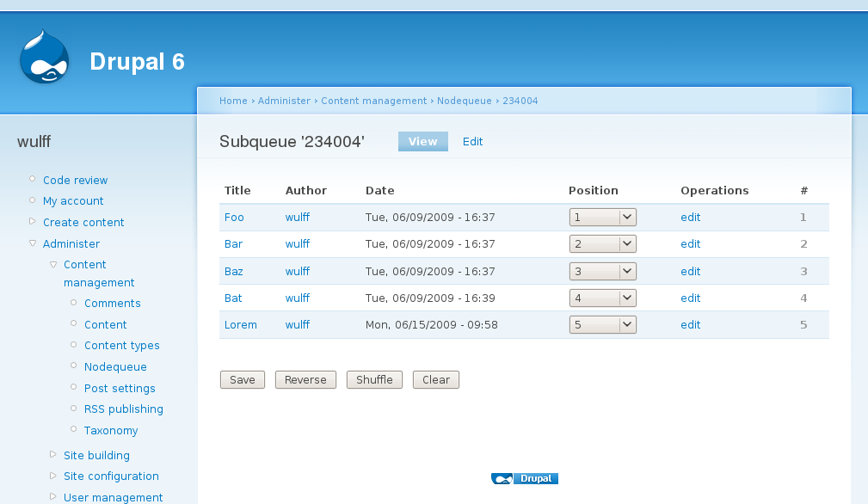Click the Subqueue '234004' page heading
The width and height of the screenshot is (868, 504).
pyautogui.click(x=292, y=142)
